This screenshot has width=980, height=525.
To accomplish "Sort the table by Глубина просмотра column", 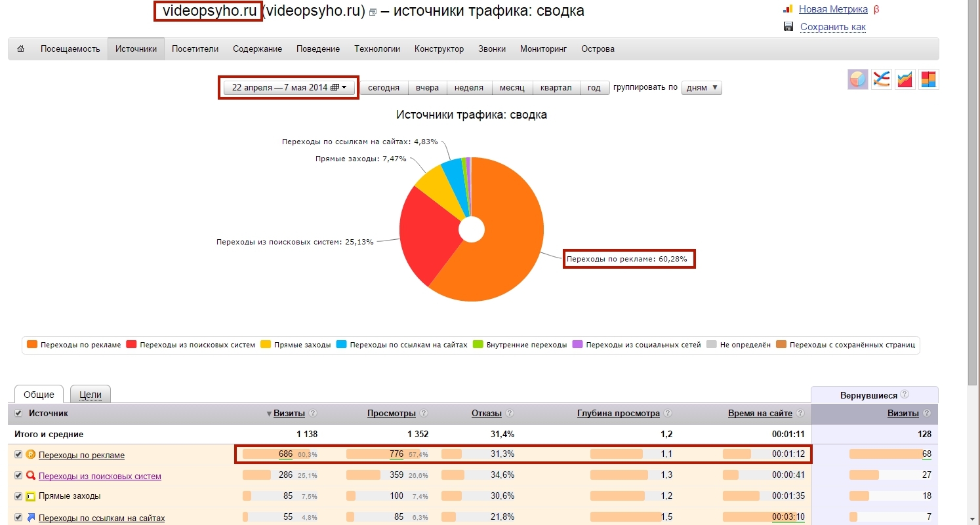I will [x=619, y=414].
